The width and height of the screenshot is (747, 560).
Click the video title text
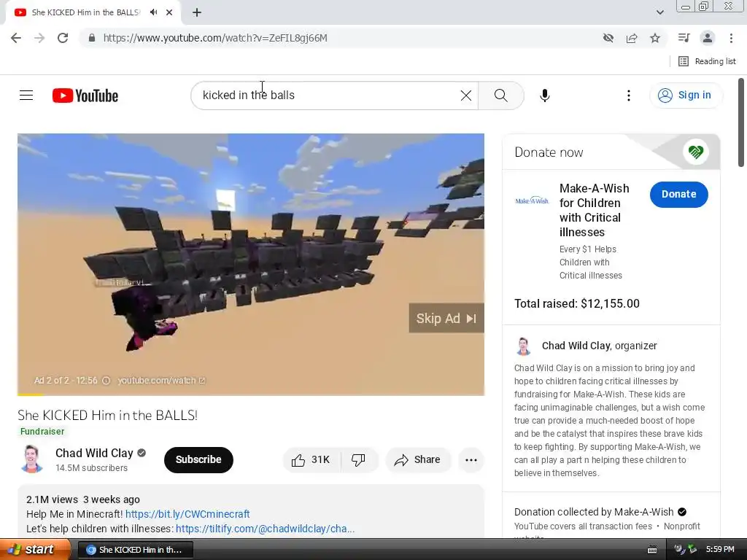(108, 415)
